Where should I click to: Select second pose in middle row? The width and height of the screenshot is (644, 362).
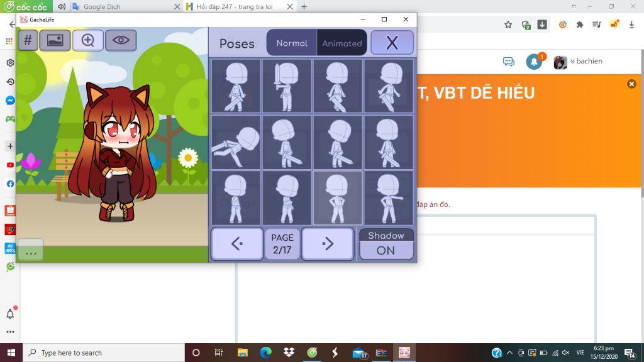pos(287,142)
